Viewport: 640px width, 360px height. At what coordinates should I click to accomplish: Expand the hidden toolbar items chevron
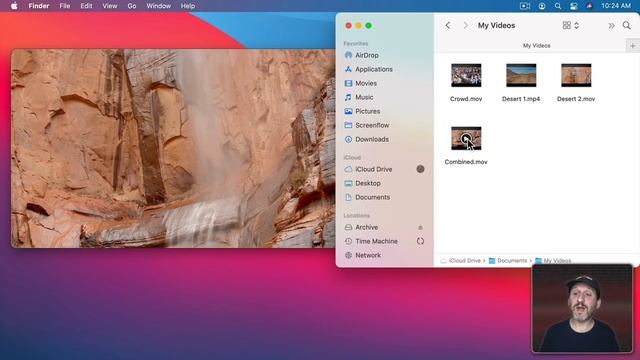[611, 26]
